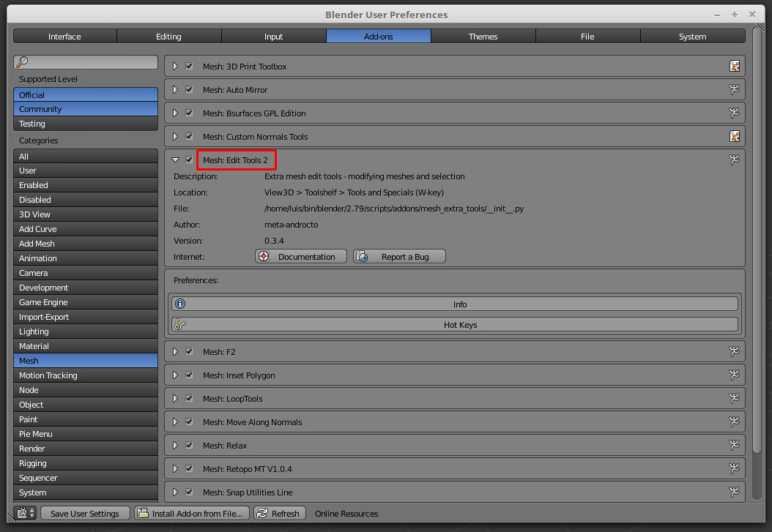The width and height of the screenshot is (772, 532).
Task: Open the Input tab
Action: pos(274,37)
